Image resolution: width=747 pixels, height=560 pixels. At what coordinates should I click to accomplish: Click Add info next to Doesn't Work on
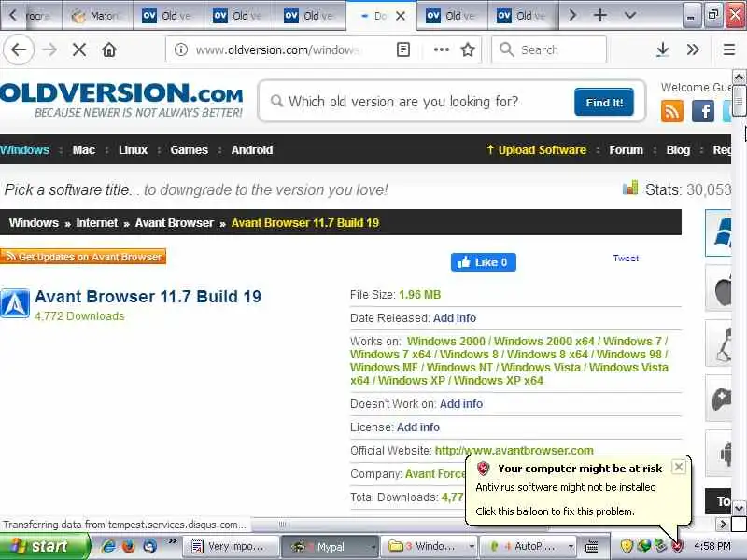(461, 404)
